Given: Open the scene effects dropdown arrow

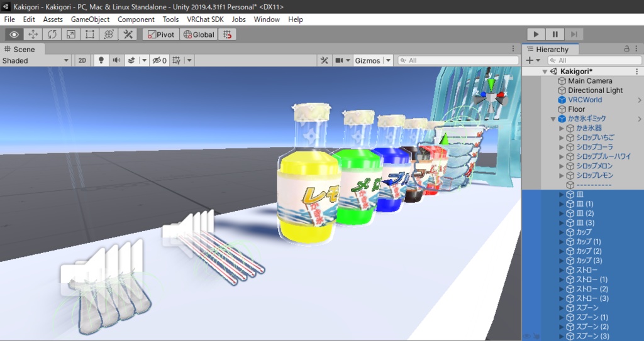Looking at the screenshot, I should point(144,60).
